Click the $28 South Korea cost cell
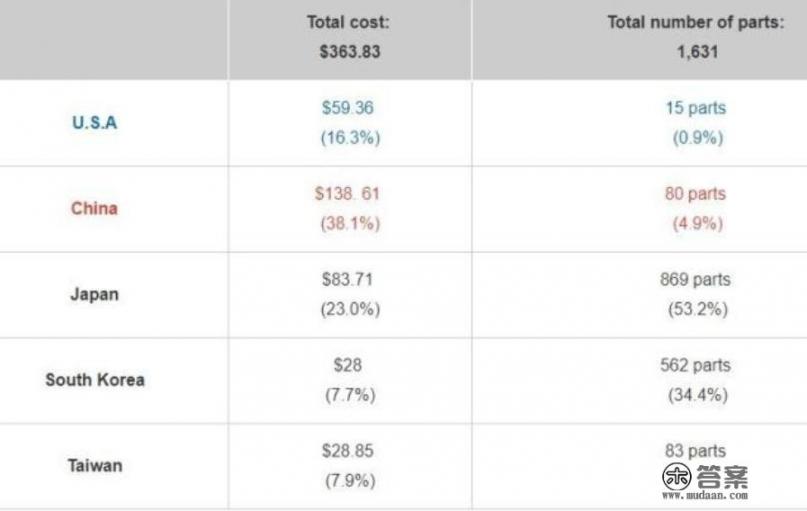Screen dimensions: 807x511 (349, 380)
